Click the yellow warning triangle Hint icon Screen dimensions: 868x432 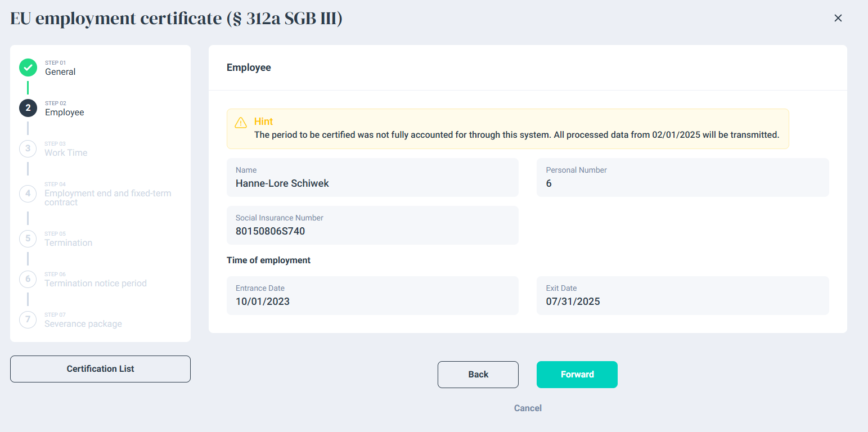pos(241,123)
